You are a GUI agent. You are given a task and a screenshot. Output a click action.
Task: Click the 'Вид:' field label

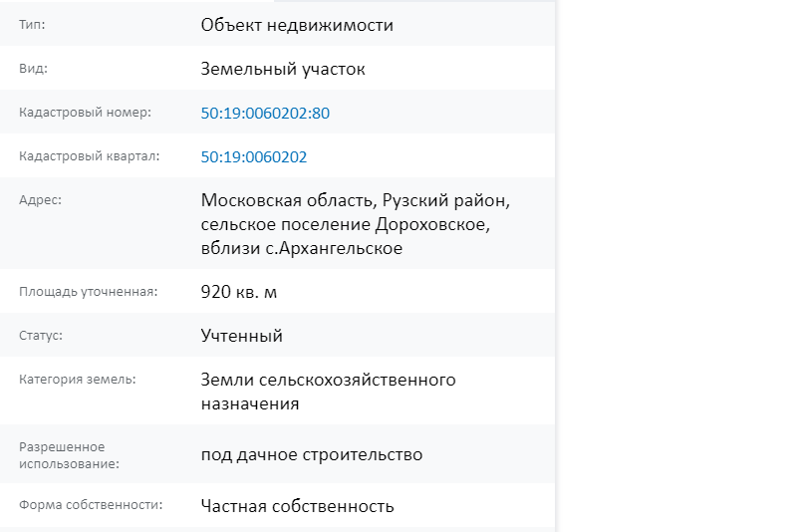[33, 69]
